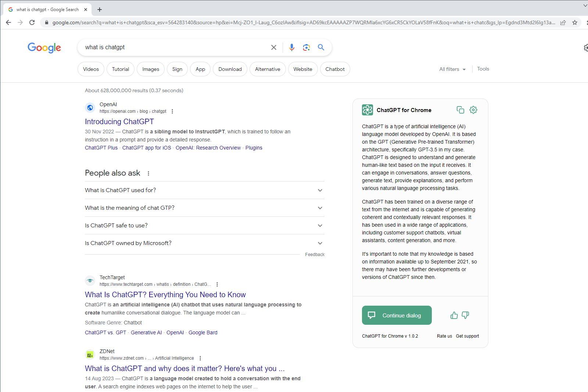Open the All filters dropdown

(452, 69)
